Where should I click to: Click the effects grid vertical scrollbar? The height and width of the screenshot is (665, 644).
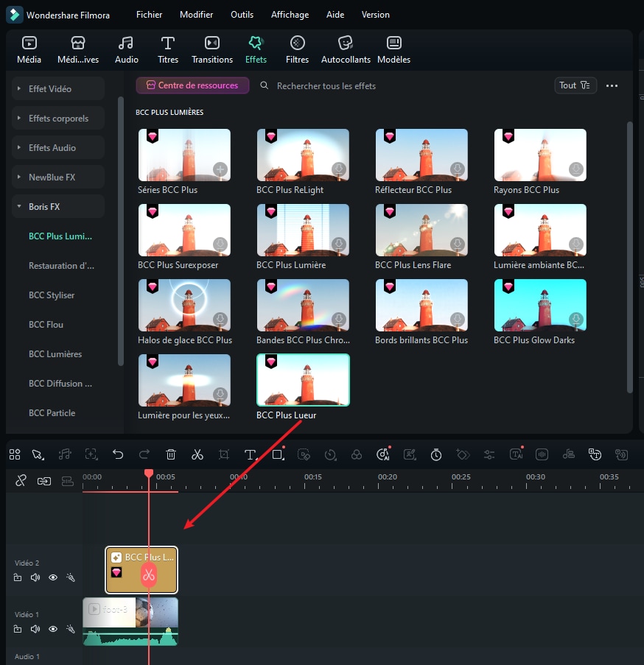(629, 258)
